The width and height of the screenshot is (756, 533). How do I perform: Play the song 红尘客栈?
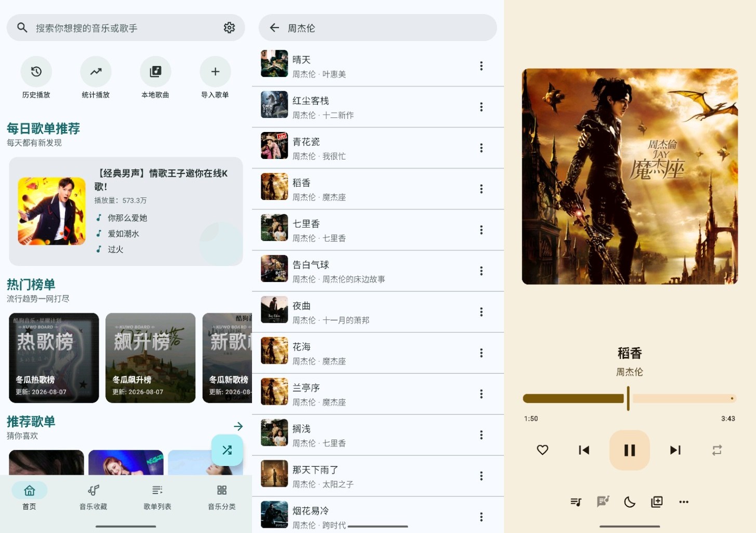(x=378, y=107)
